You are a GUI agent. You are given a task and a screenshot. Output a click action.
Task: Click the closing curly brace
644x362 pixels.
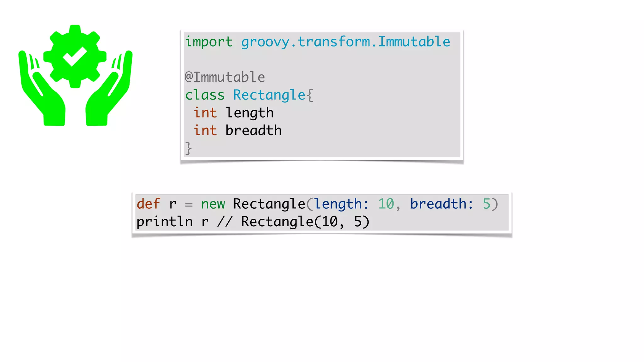(188, 148)
